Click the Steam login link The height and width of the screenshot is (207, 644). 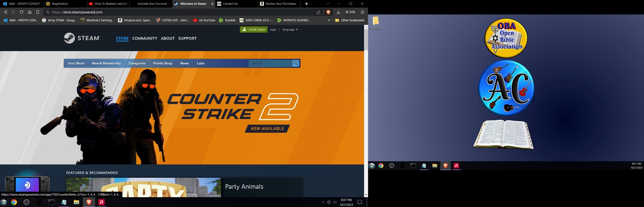(x=273, y=29)
